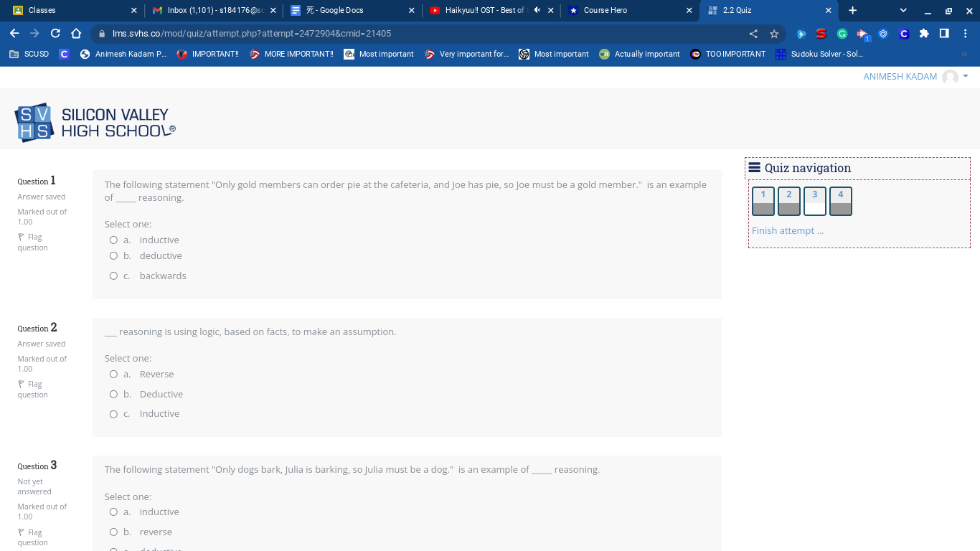Select "backwards" for Question 1
Screen dimensions: 980x551
(x=113, y=275)
